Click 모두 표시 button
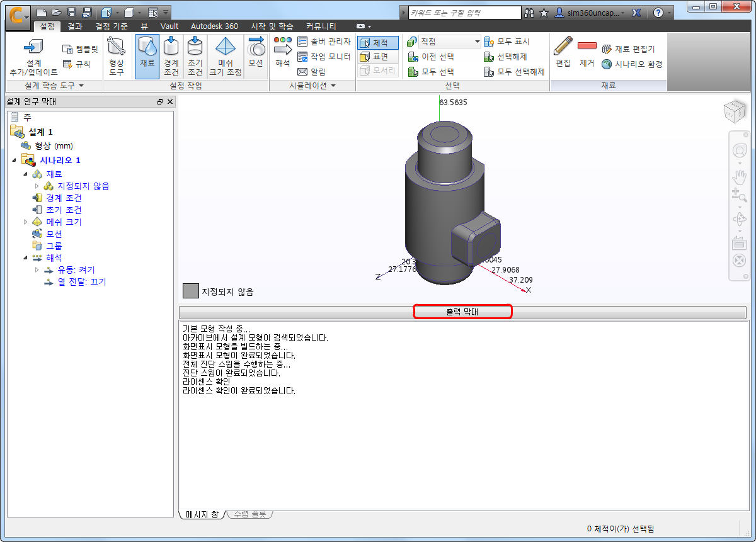 click(x=507, y=42)
